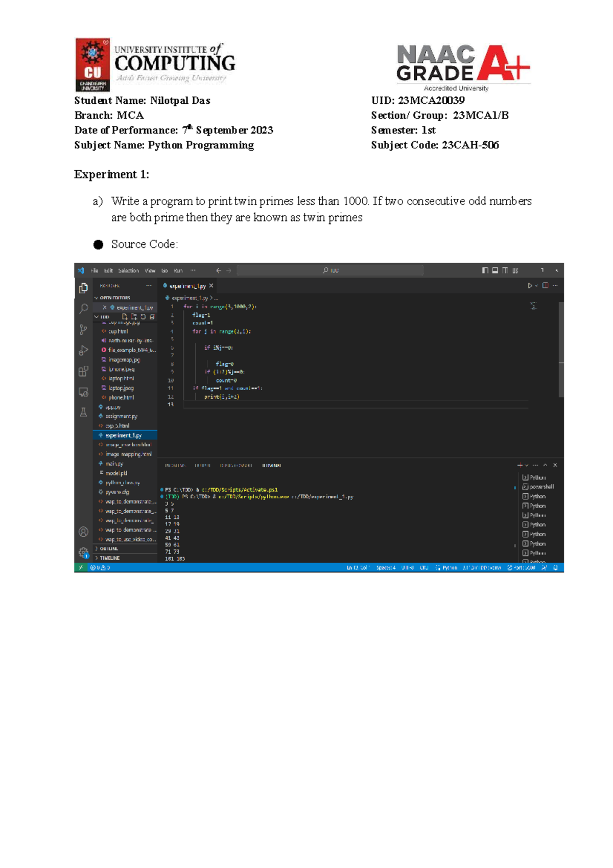This screenshot has width=613, height=868.
Task: Open the Extensions view
Action: pyautogui.click(x=83, y=372)
